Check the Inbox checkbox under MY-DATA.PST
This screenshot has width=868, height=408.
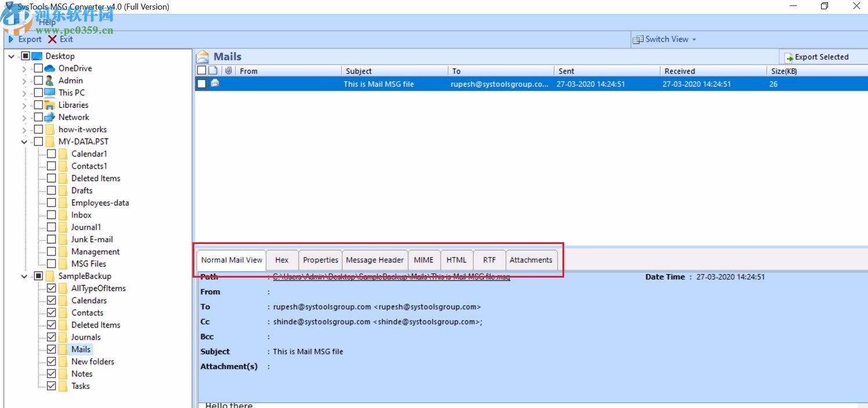click(52, 214)
